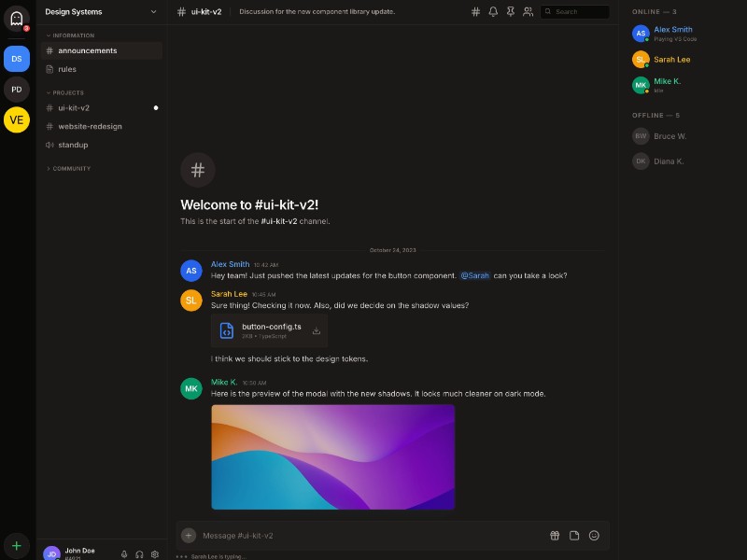Open the ghost home icon
The height and width of the screenshot is (560, 747).
coord(17,19)
